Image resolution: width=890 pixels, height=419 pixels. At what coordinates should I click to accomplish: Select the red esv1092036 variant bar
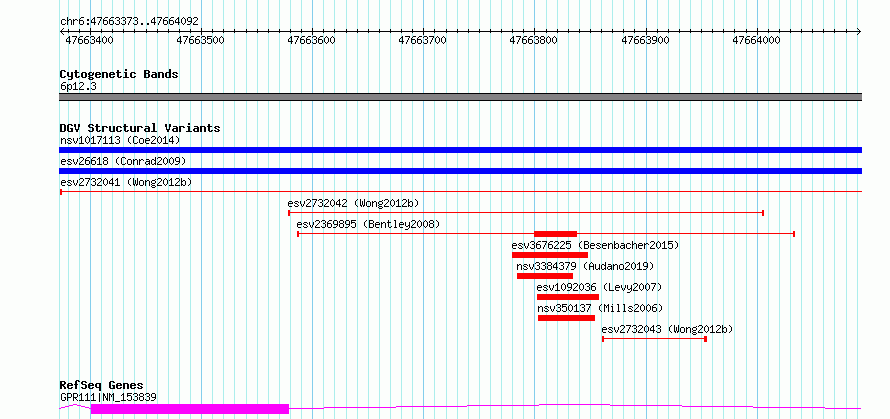click(x=568, y=297)
